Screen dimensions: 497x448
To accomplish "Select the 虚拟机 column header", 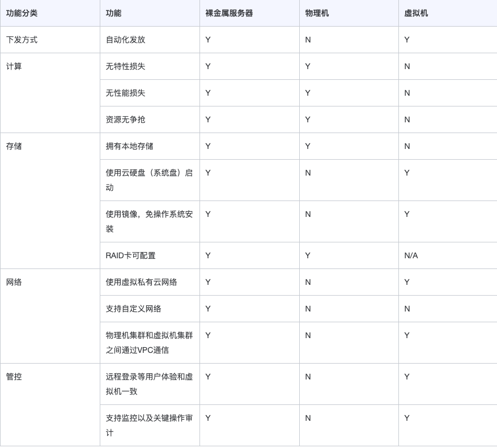I will pyautogui.click(x=416, y=13).
